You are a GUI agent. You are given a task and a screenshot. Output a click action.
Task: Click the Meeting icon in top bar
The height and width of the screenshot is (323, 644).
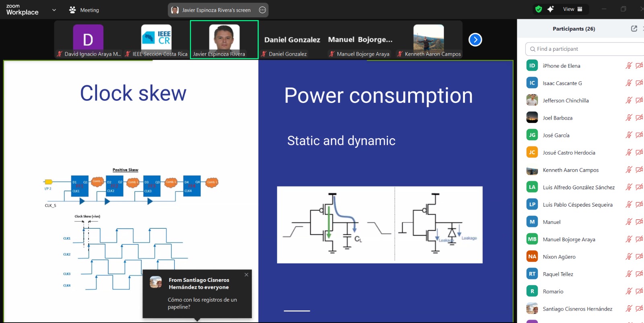pos(72,10)
